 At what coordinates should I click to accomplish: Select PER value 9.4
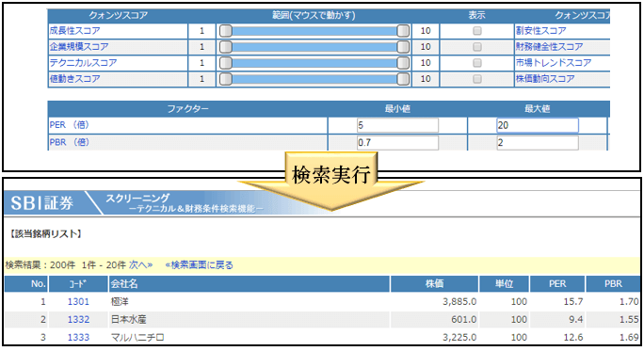576,319
